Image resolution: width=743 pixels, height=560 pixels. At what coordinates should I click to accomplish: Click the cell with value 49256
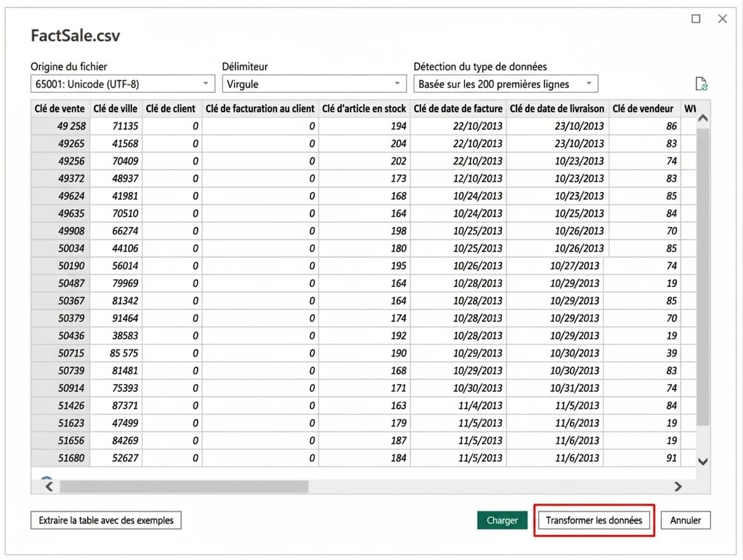pyautogui.click(x=61, y=161)
